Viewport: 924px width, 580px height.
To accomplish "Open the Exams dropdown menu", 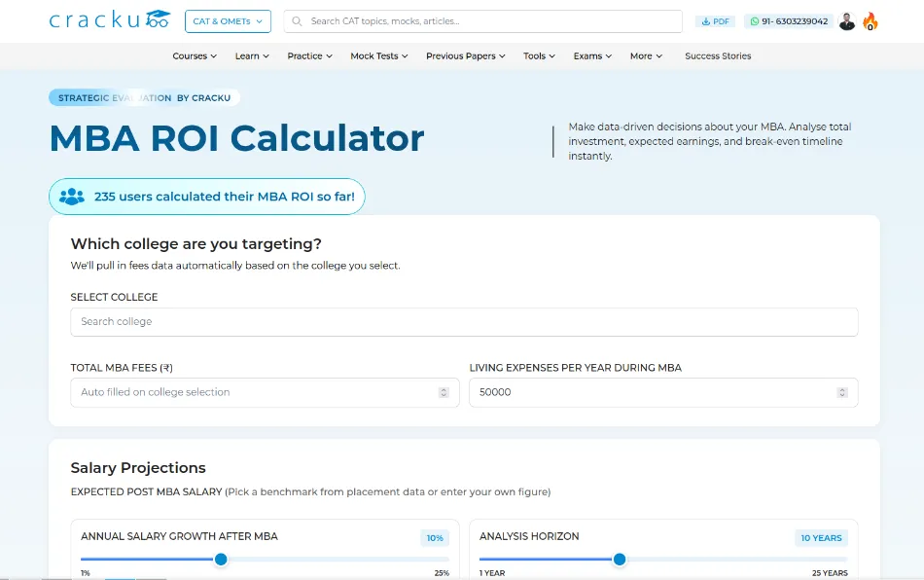I will point(593,56).
